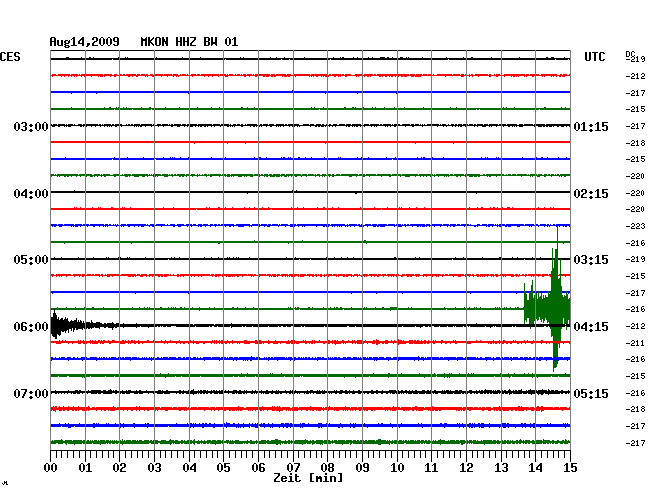Screen dimensions: 650x494
Task: Select DC value -212 beside 04:15
Action: pyautogui.click(x=635, y=326)
